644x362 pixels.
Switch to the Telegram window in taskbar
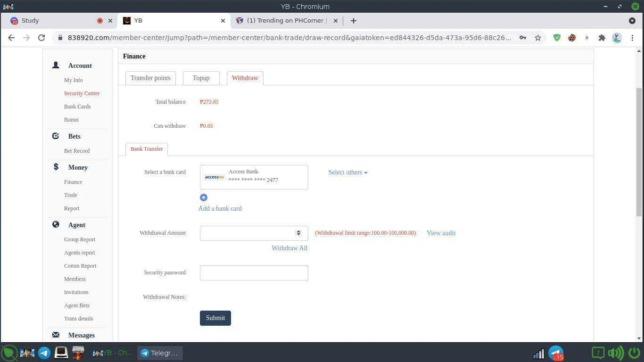(160, 353)
